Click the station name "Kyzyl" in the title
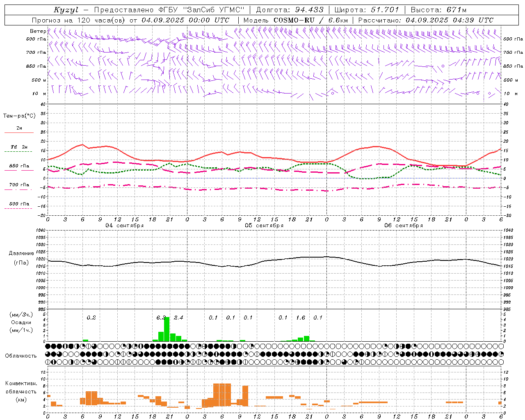This screenshot has width=525, height=420. click(66, 10)
